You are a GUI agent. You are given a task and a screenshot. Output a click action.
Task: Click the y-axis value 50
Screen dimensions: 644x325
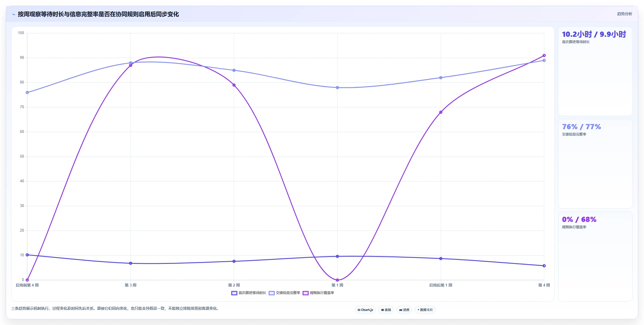22,156
